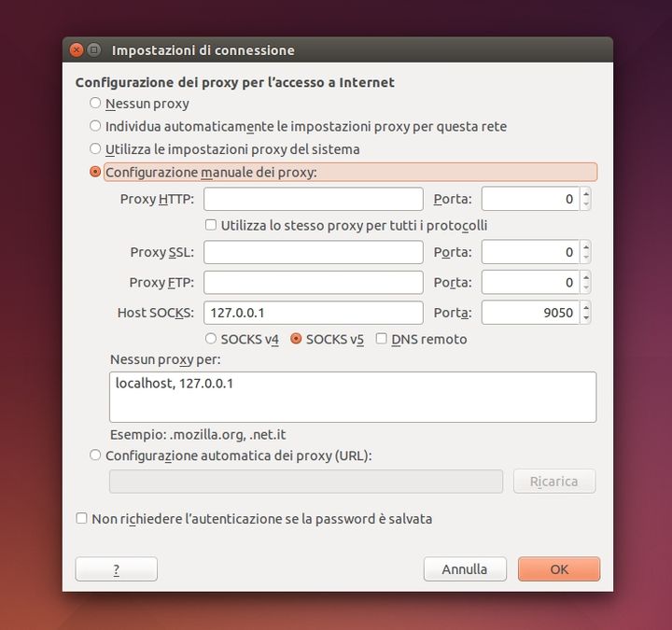672x630 pixels.
Task: Confirm settings with the OK button
Action: pos(559,569)
